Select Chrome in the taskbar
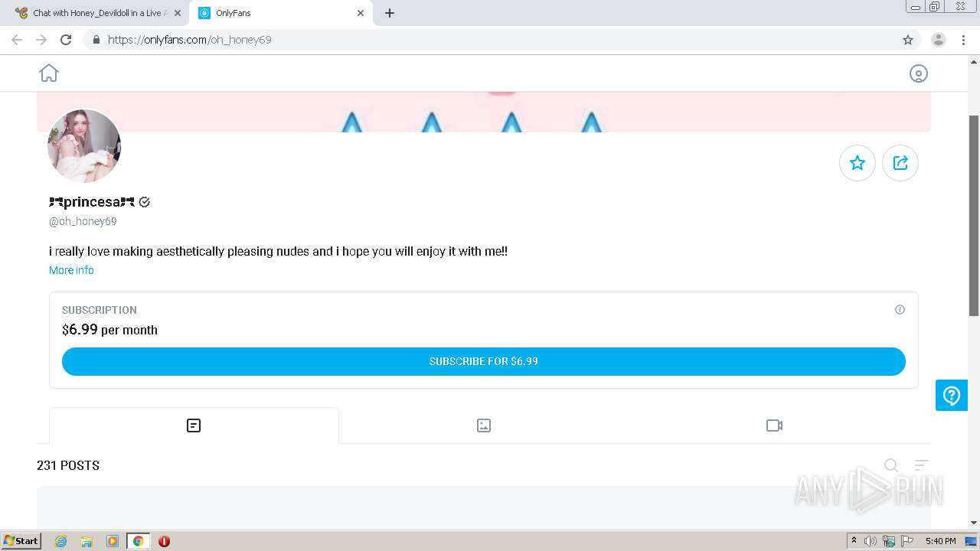980x551 pixels. tap(138, 541)
